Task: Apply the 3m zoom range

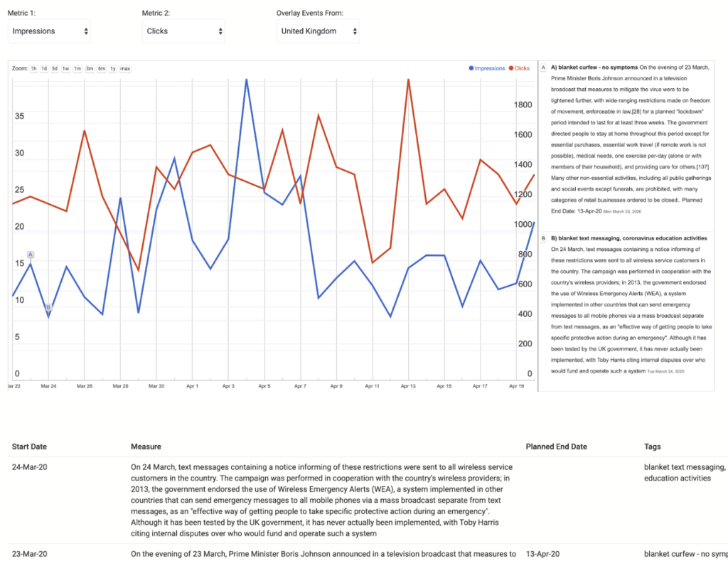Action: (x=90, y=69)
